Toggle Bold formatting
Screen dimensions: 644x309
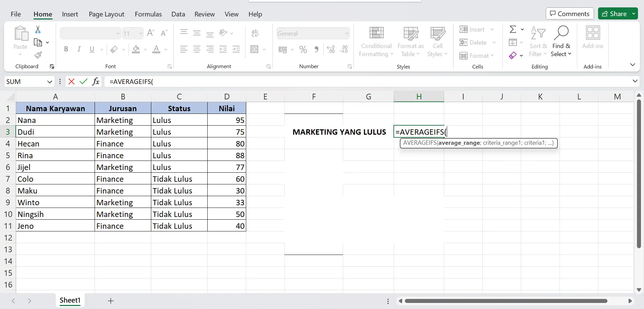[x=66, y=49]
